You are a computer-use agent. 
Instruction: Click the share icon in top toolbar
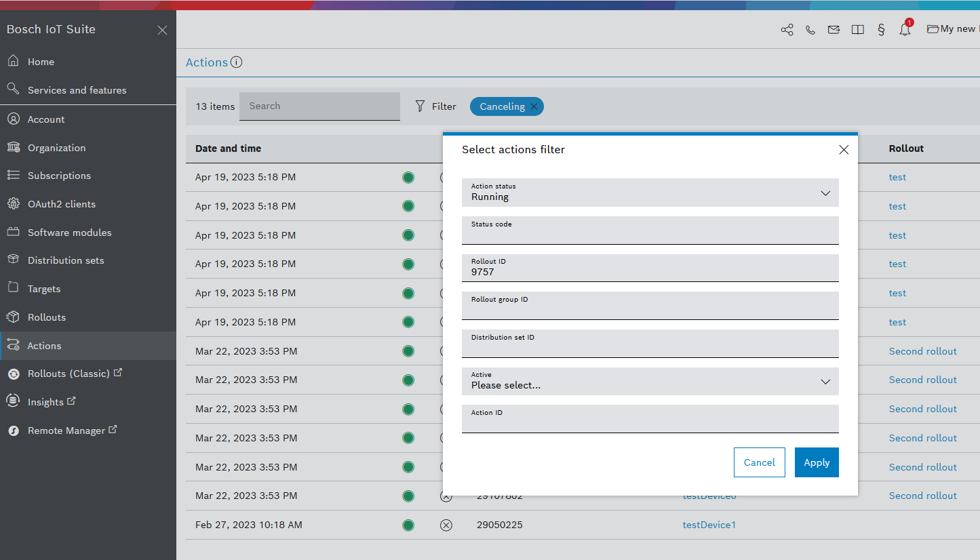point(787,30)
